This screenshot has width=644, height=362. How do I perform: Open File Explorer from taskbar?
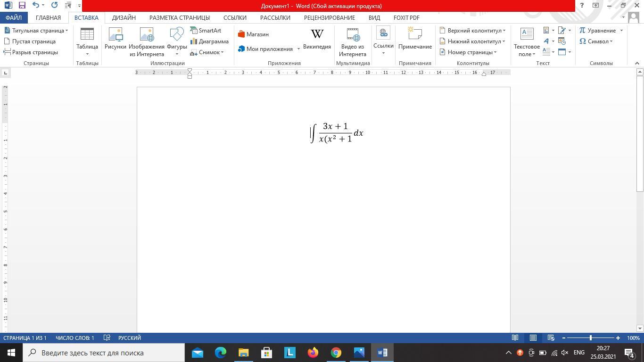click(x=243, y=353)
